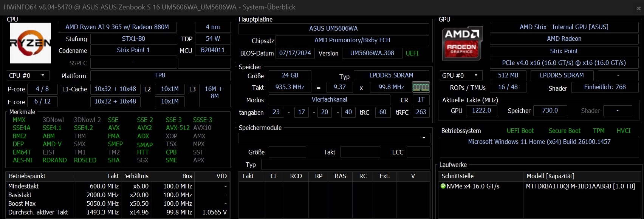This screenshot has width=644, height=219.
Task: Click the HVCI indicator
Action: click(624, 131)
